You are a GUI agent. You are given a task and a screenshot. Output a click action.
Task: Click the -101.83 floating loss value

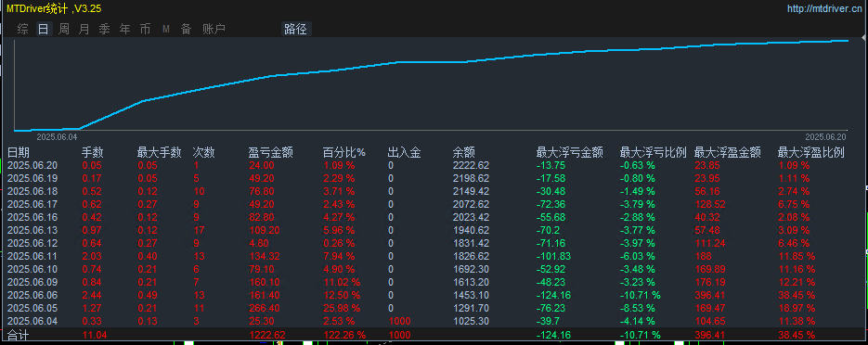(x=553, y=256)
